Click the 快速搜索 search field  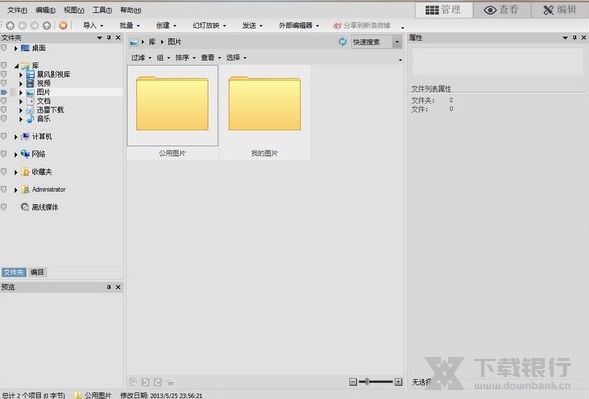click(372, 42)
